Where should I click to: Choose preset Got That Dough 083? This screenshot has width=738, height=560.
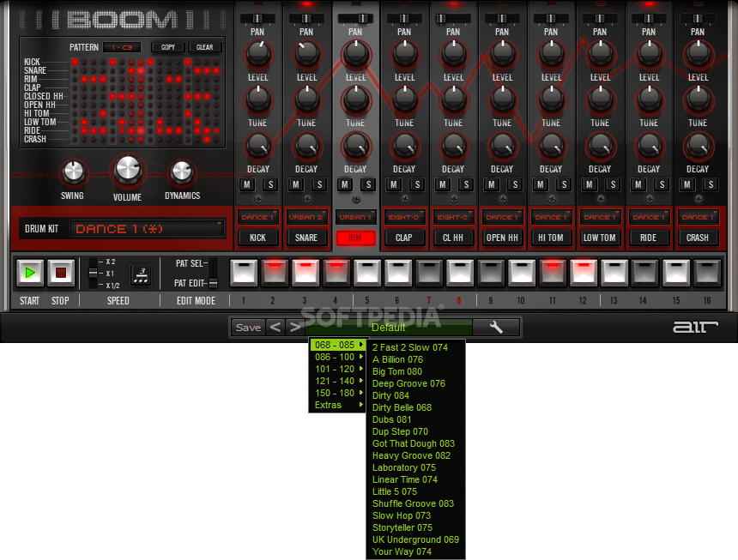coord(414,443)
